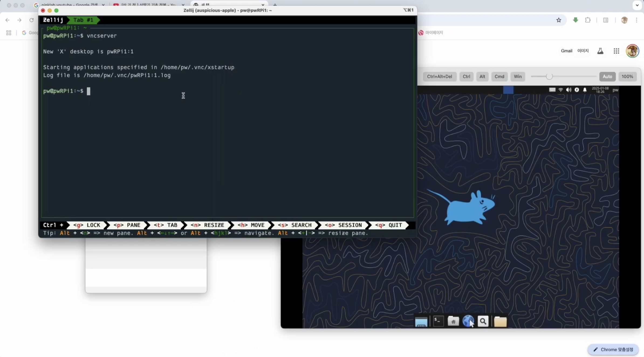Click the show desktop icon in the dock
Screen dimensions: 644x357
[x=421, y=322]
